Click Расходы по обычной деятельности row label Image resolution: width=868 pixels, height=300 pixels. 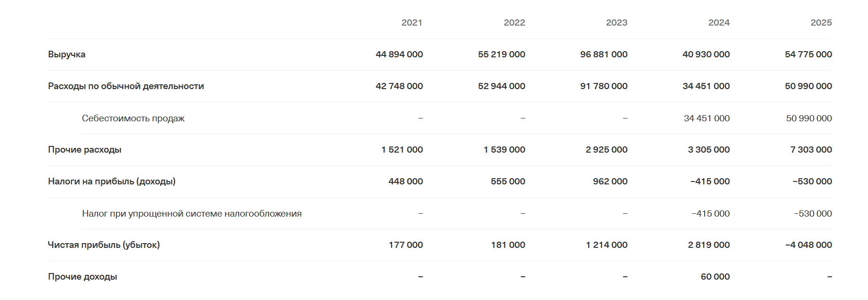[x=126, y=86]
